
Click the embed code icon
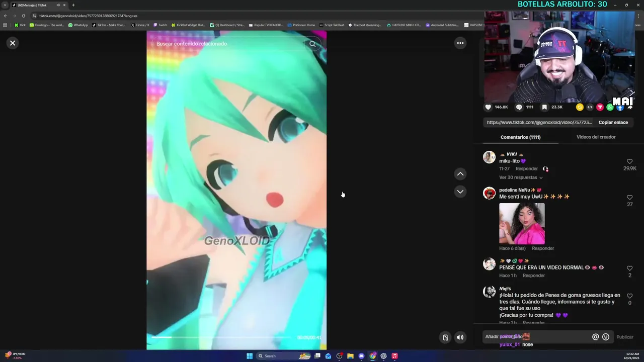(590, 107)
